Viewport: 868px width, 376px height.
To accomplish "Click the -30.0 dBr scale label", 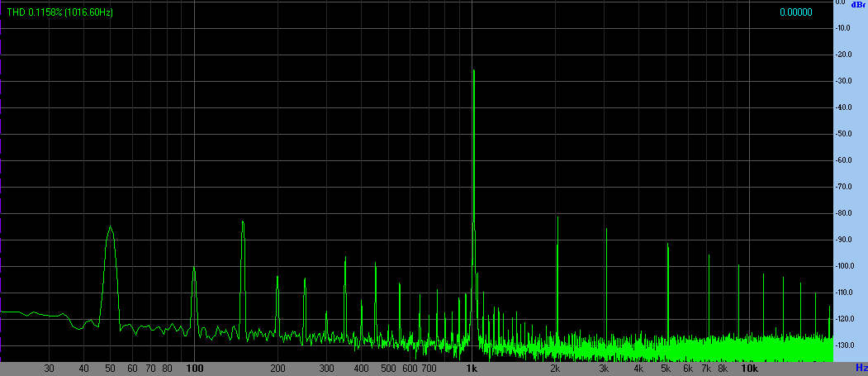I will point(843,81).
